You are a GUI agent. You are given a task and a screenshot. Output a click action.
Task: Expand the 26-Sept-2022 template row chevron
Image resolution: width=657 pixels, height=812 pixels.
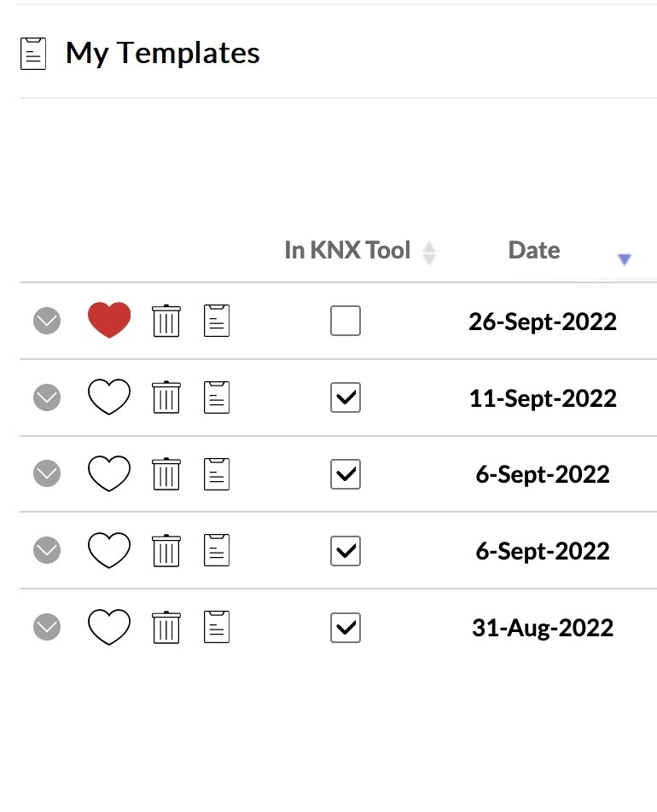47,321
